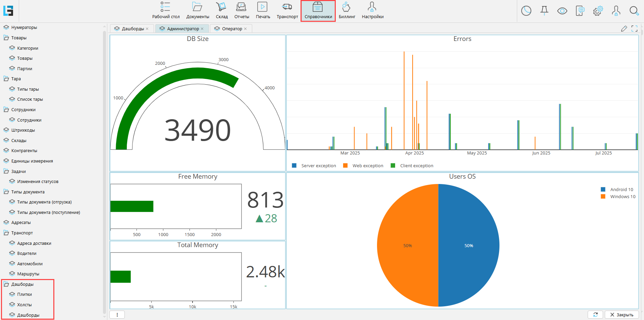Click the pencil edit dashboard icon
Image resolution: width=644 pixels, height=320 pixels.
tap(624, 29)
